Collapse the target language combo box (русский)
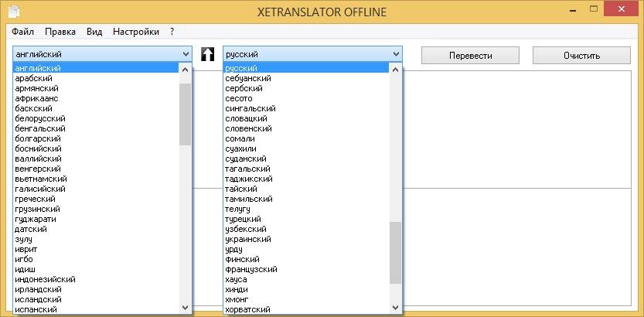The image size is (644, 317). pos(312,54)
